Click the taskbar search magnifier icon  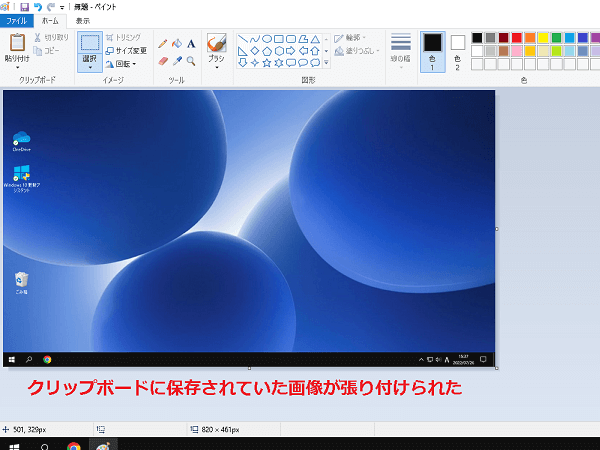(x=45, y=446)
